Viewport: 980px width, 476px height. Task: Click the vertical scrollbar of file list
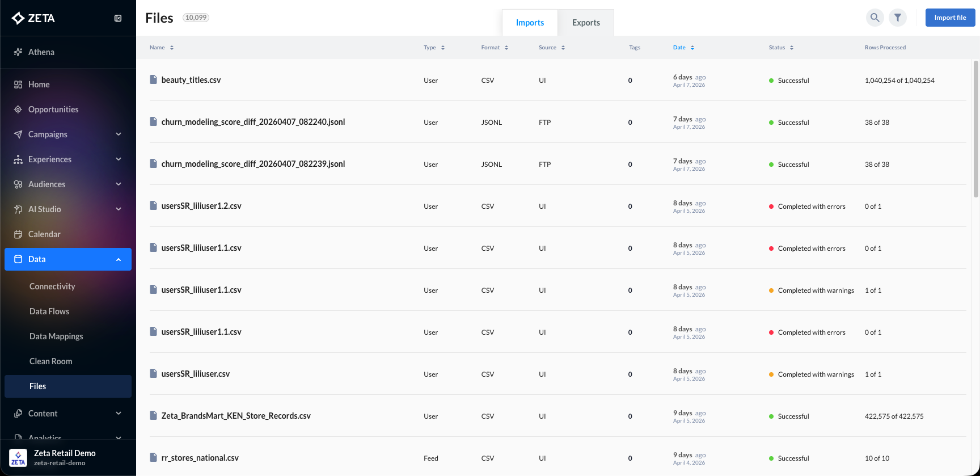point(975,129)
